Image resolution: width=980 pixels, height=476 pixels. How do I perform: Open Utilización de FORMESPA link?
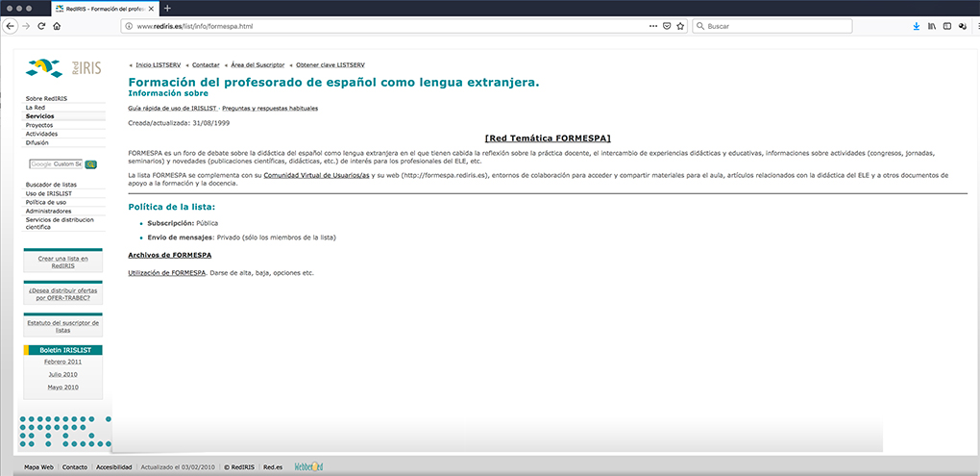pos(167,273)
